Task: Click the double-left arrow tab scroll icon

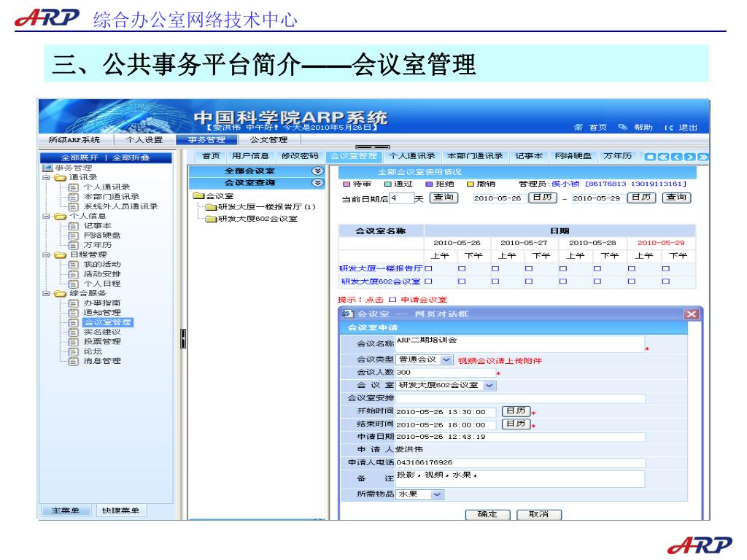Action: click(x=663, y=157)
